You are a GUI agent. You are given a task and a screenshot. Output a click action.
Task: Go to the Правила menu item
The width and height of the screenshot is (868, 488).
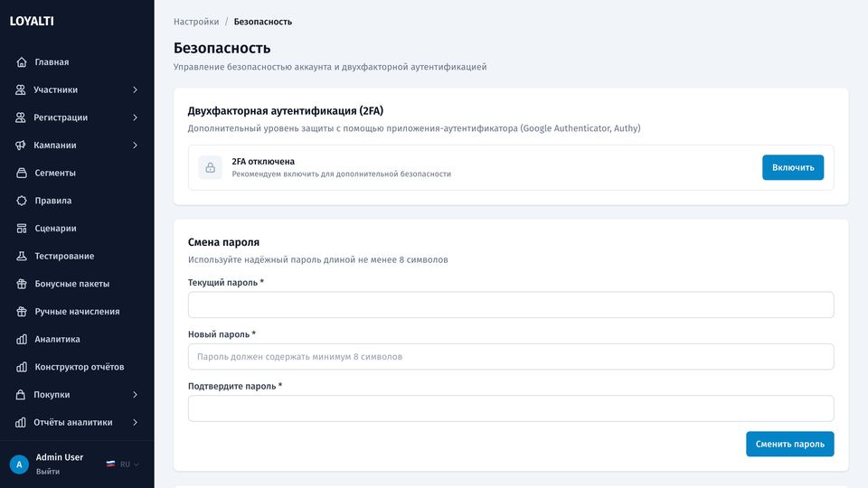77,201
